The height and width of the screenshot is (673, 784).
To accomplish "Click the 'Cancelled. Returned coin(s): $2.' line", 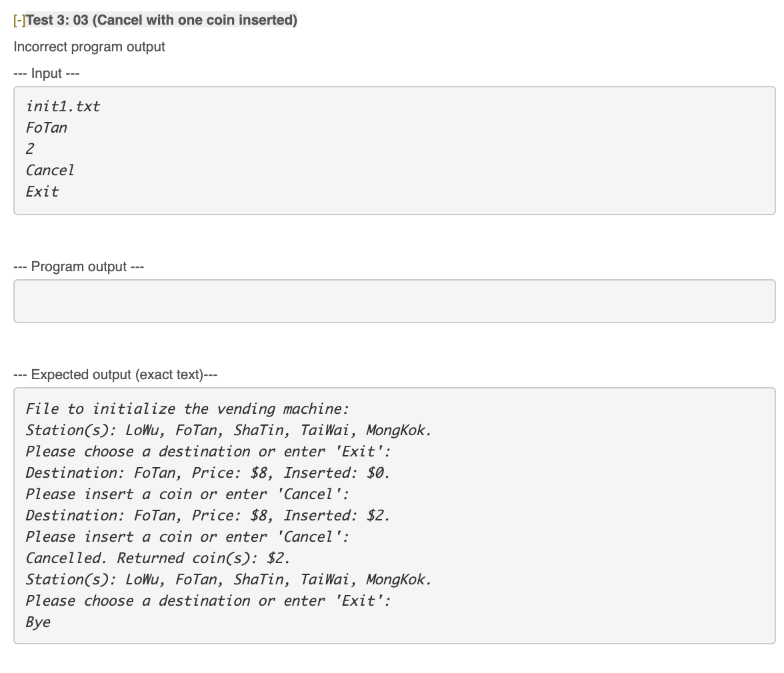I will (x=158, y=558).
